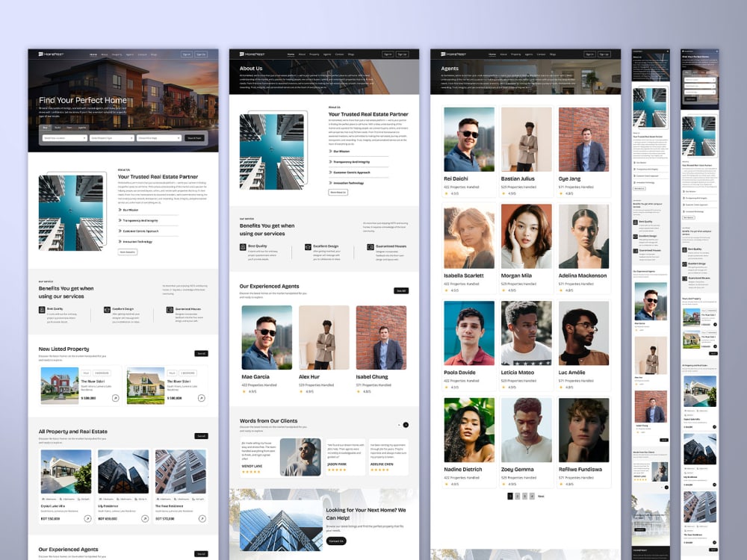The width and height of the screenshot is (747, 560).
Task: Click Sign in button on home page
Action: click(x=187, y=55)
